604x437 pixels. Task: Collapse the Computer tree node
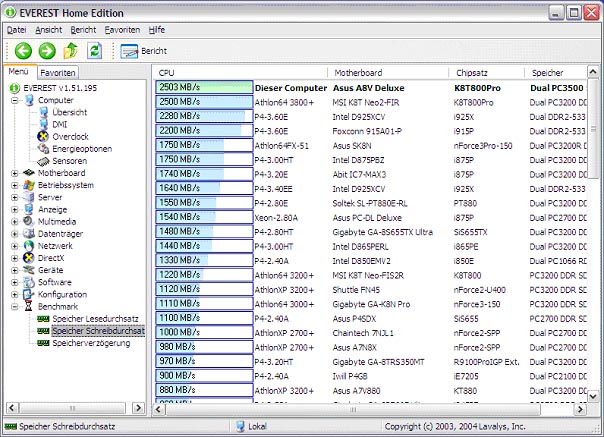(x=15, y=101)
